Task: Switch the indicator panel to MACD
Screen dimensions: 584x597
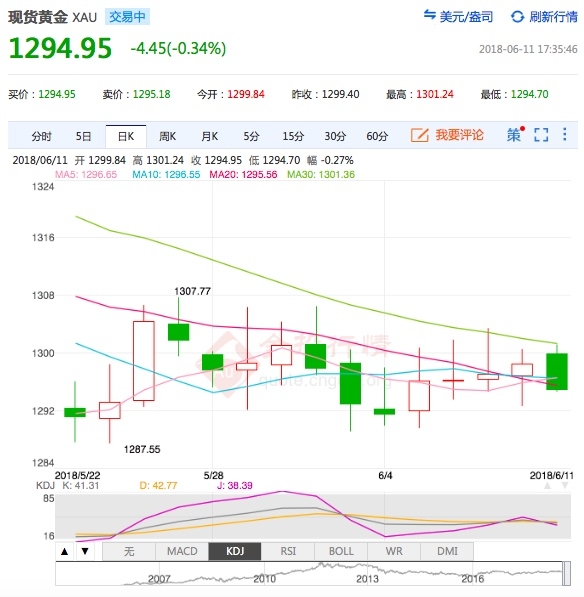Action: pyautogui.click(x=182, y=551)
